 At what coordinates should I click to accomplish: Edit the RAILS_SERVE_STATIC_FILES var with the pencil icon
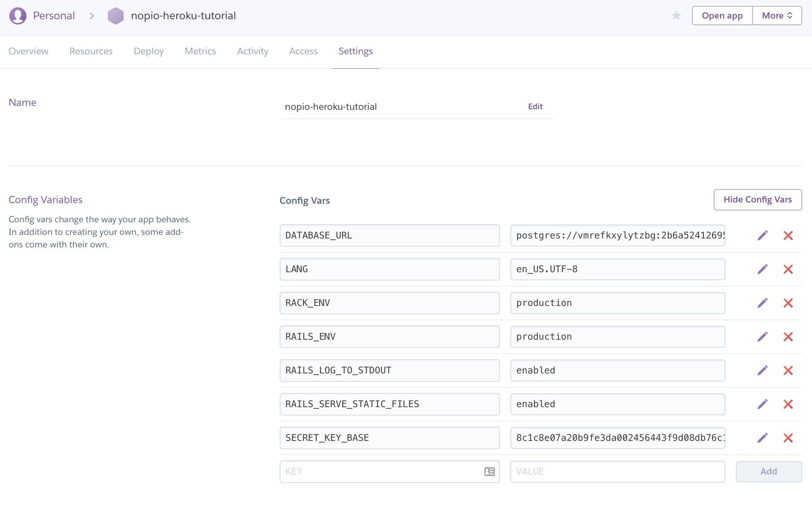click(x=762, y=404)
